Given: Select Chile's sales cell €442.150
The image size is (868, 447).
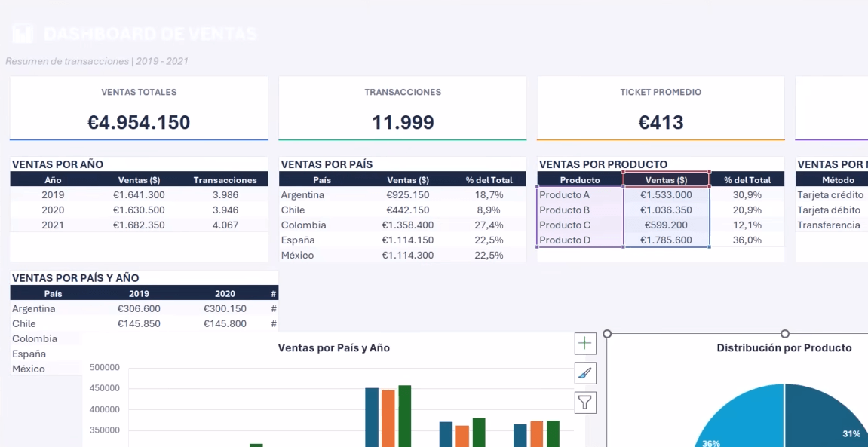Looking at the screenshot, I should click(408, 210).
